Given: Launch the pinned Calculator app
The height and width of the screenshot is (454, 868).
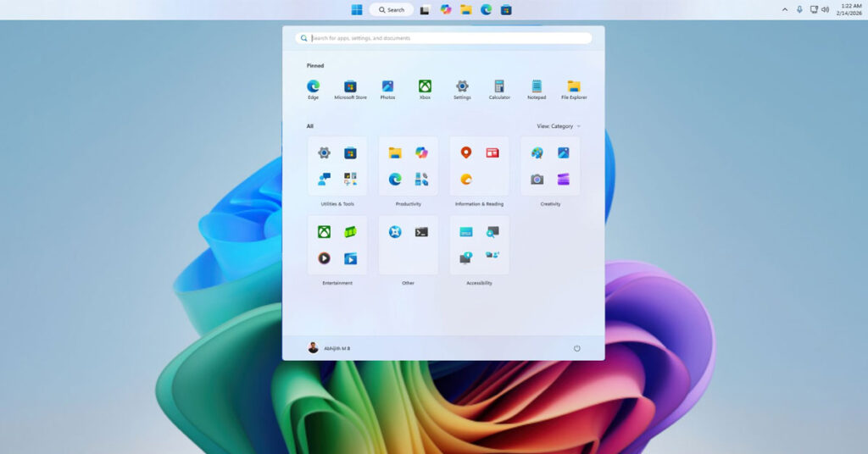Looking at the screenshot, I should click(x=499, y=89).
